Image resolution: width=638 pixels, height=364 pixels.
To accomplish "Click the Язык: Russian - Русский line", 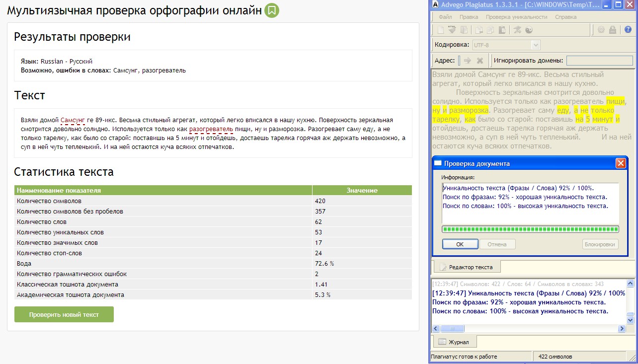I will [x=57, y=62].
